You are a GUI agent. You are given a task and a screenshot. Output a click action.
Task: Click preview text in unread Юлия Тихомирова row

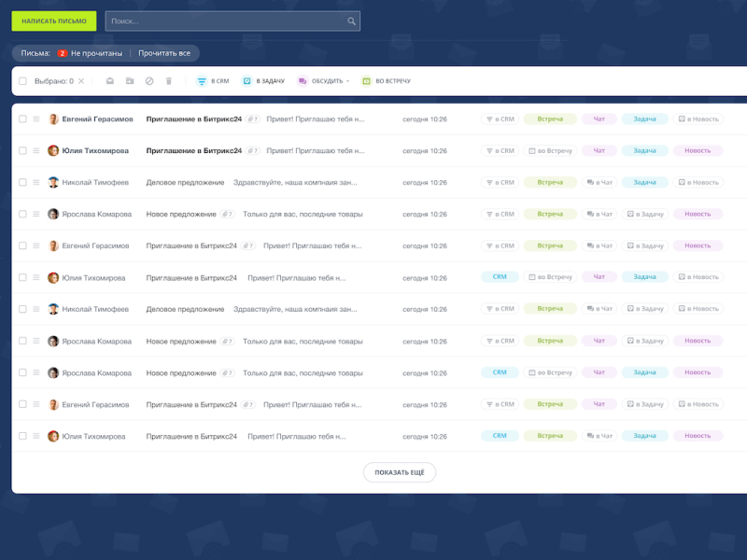(x=316, y=150)
